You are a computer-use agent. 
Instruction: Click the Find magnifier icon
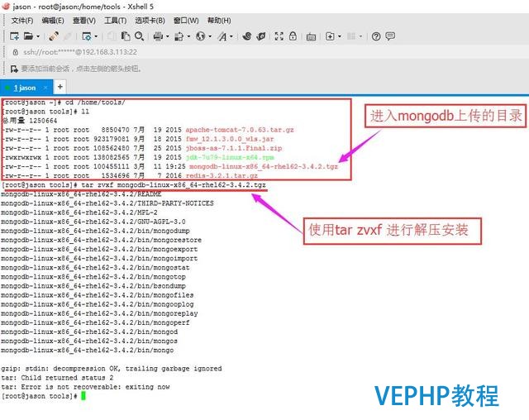(x=139, y=36)
